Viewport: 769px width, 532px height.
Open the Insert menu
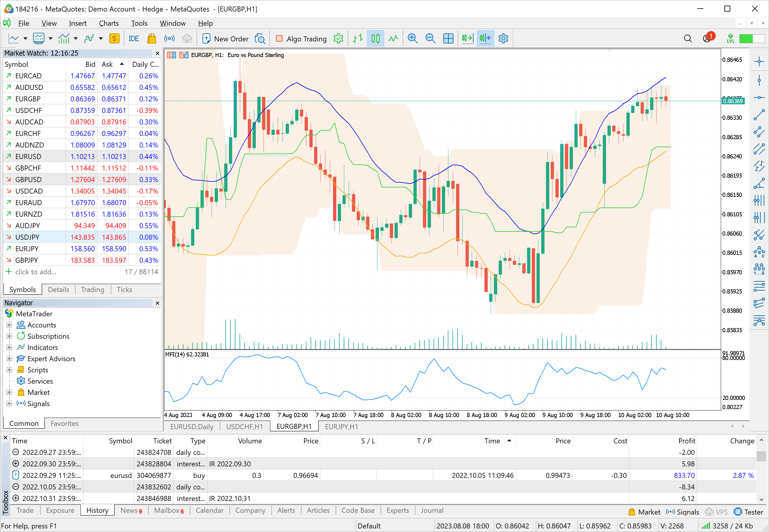[x=78, y=23]
